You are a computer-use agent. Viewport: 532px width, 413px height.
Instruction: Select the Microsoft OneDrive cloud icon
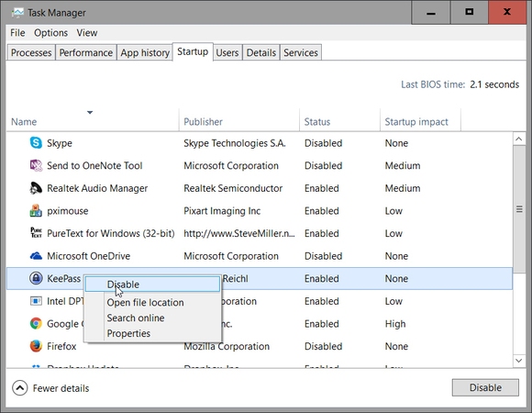click(36, 256)
